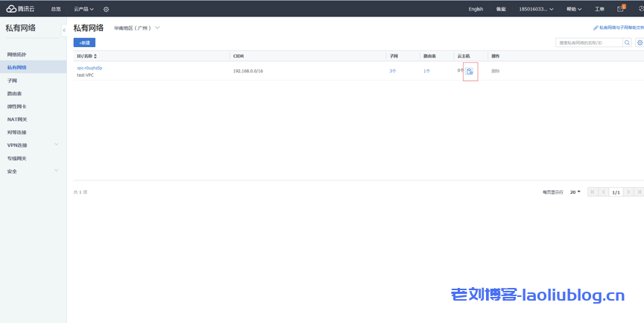Image resolution: width=644 pixels, height=323 pixels.
Task: Open the vpc-r0uqhs5p VPC link
Action: (x=89, y=68)
